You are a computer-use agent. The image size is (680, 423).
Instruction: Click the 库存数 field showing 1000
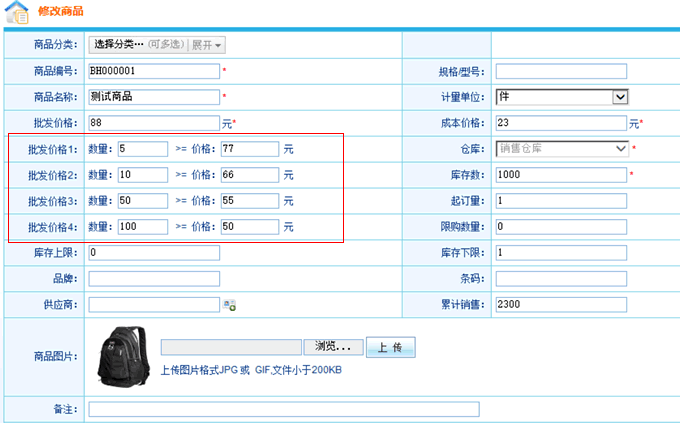561,175
